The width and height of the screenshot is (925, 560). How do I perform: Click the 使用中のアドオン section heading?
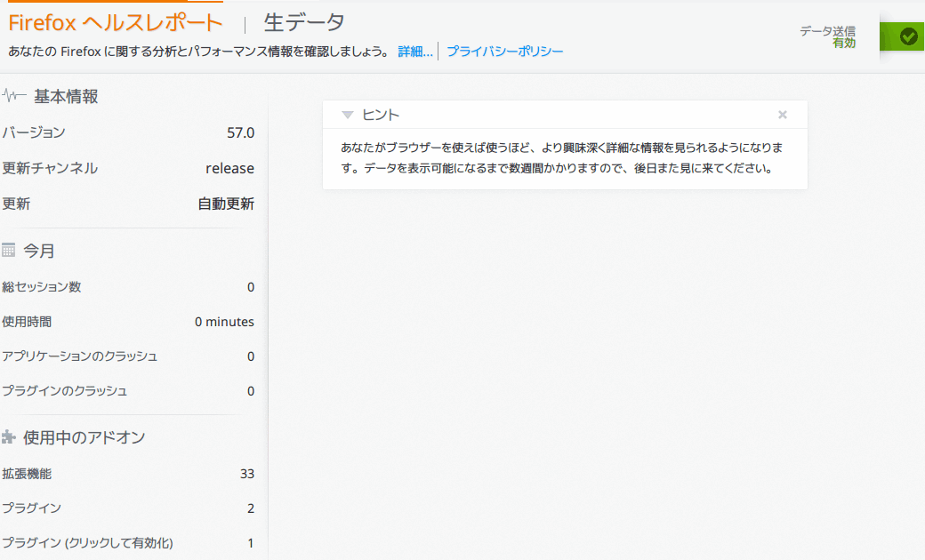coord(84,437)
